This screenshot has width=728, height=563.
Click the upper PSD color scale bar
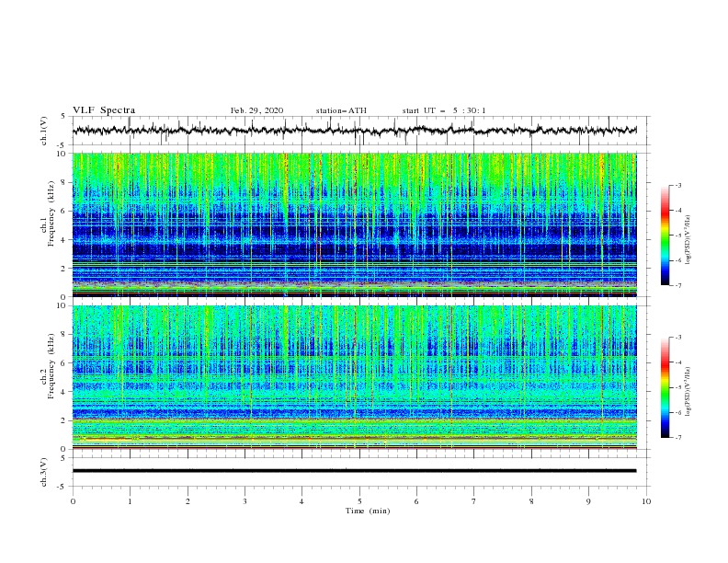pyautogui.click(x=665, y=236)
